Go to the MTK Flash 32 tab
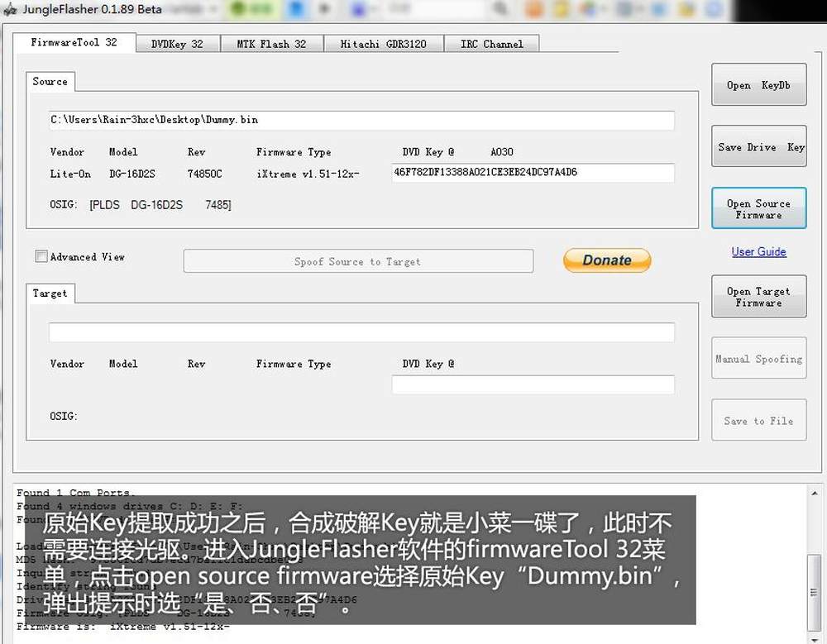The width and height of the screenshot is (827, 644). [x=271, y=44]
